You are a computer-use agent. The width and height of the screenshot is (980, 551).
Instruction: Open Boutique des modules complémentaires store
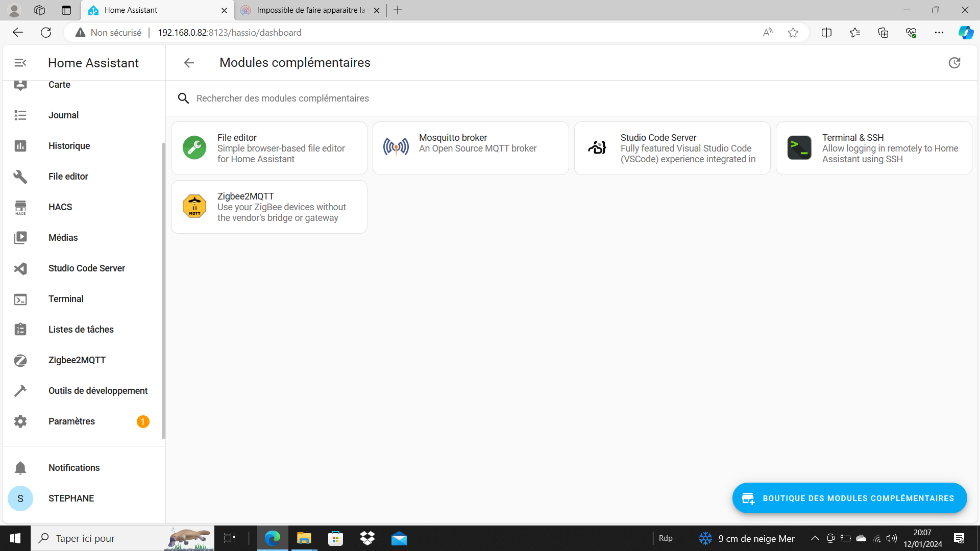pos(849,498)
